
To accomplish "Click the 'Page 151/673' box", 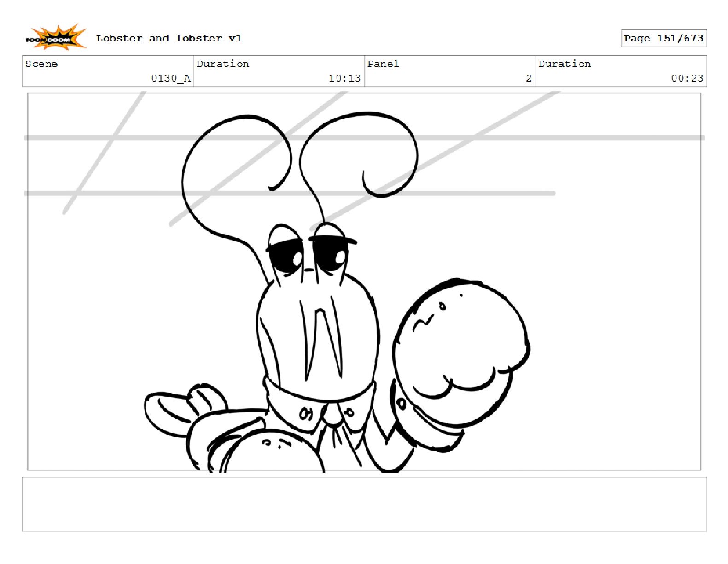I will click(664, 38).
